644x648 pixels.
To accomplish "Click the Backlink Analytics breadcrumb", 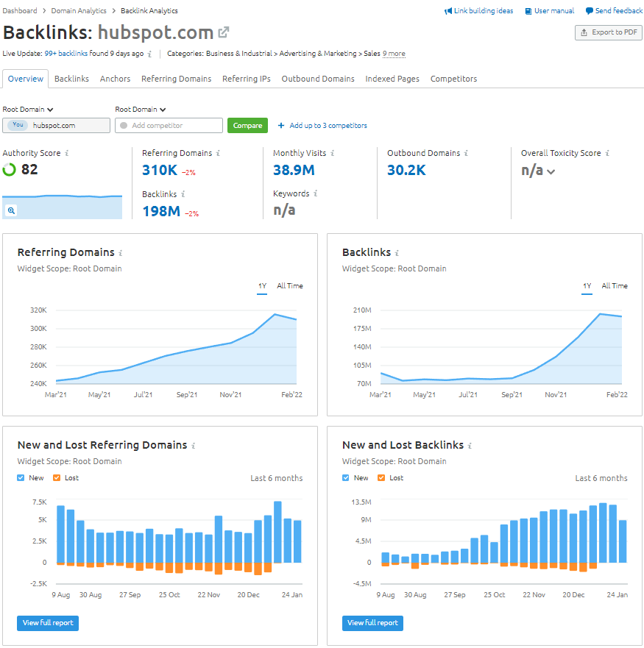I will 149,11.
